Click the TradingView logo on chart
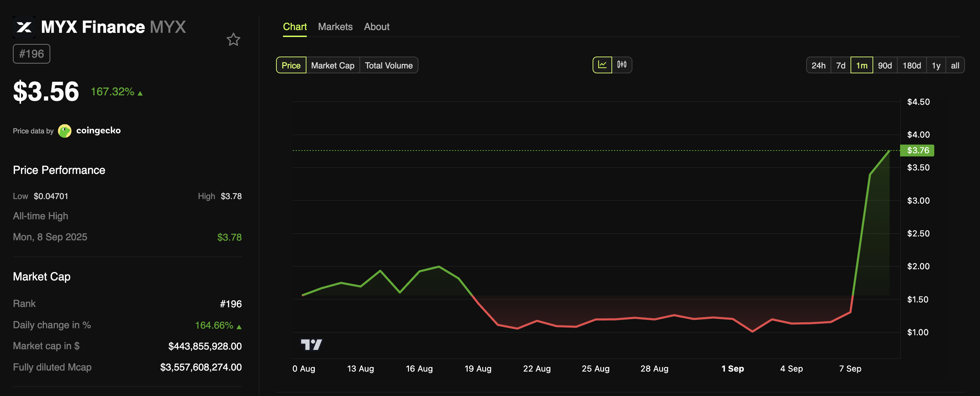The image size is (980, 396). 311,345
